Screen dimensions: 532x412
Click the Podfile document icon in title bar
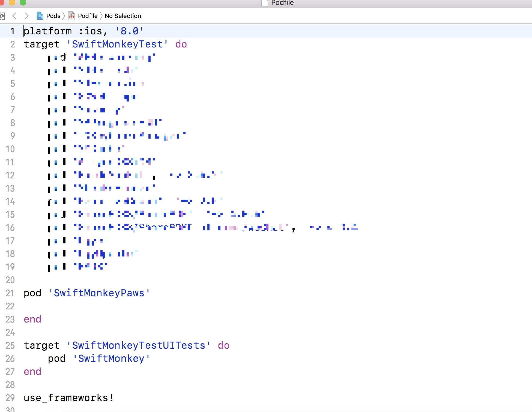tap(264, 3)
